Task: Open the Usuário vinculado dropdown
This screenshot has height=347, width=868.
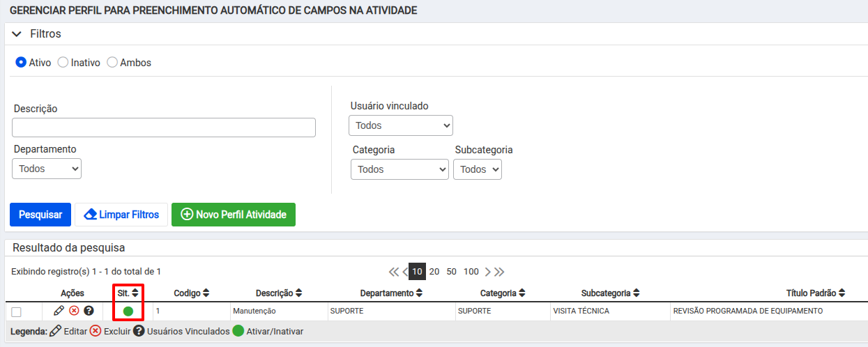Action: (x=401, y=125)
